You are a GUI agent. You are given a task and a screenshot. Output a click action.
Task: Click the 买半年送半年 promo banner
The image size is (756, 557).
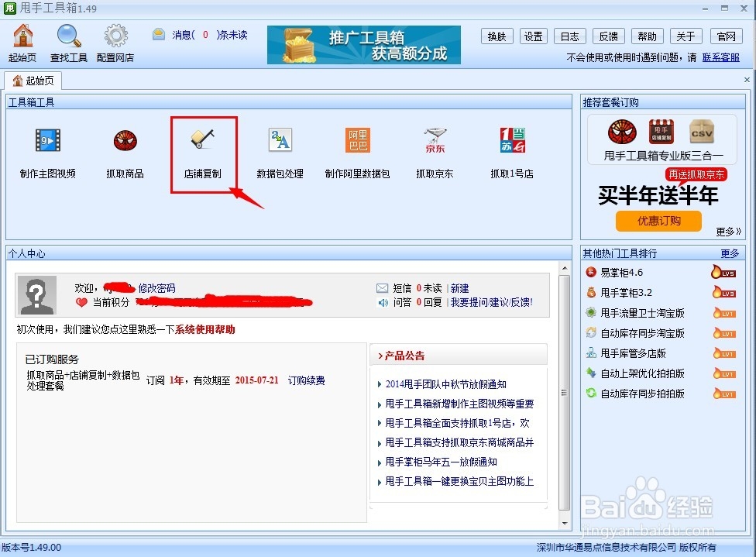(x=658, y=195)
